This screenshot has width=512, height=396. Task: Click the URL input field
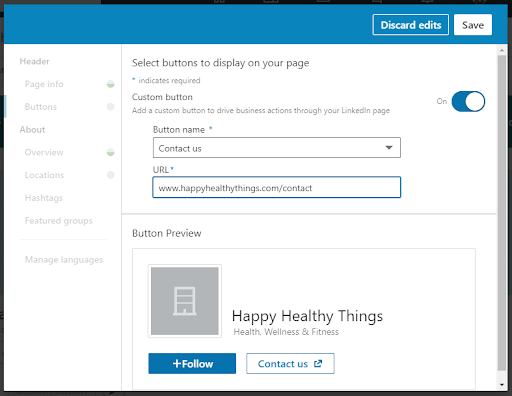coord(277,187)
